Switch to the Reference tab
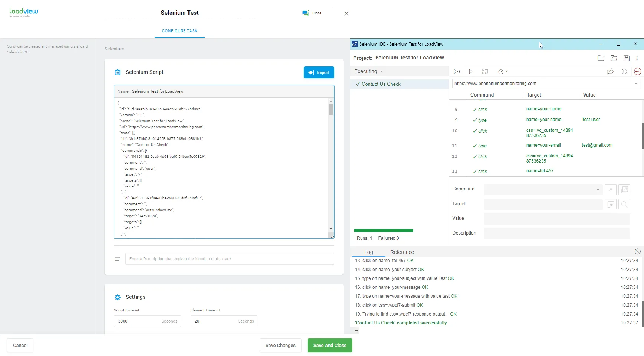The image size is (644, 356). pyautogui.click(x=402, y=252)
